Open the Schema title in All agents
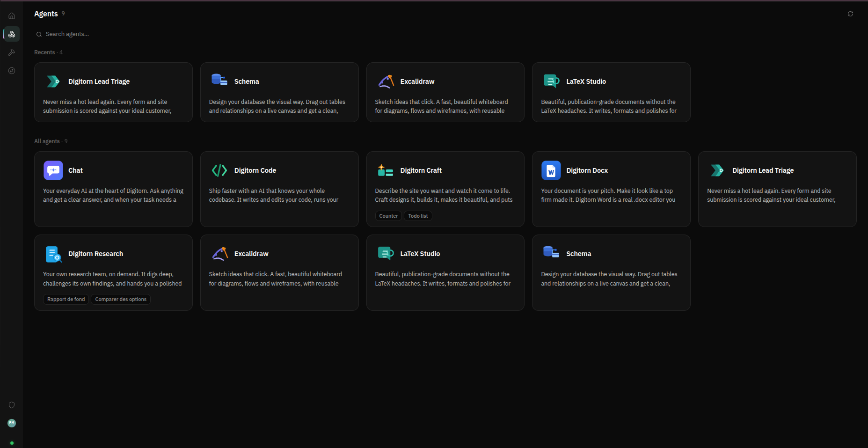 click(x=579, y=254)
